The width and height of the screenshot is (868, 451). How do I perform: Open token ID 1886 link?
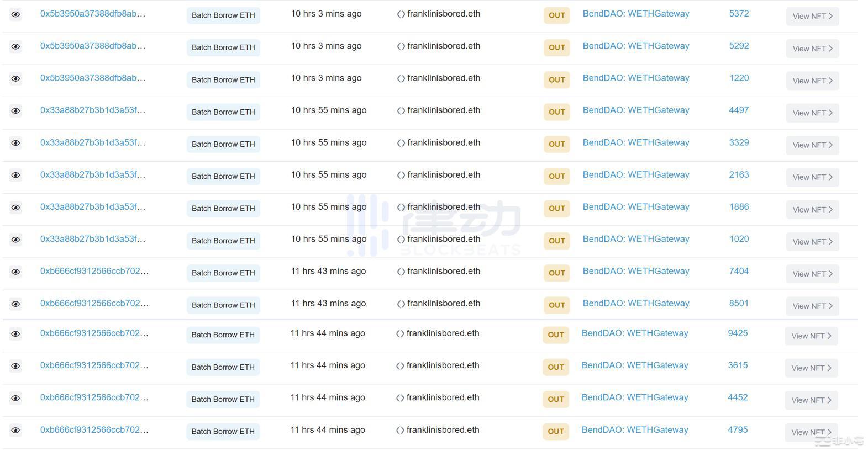tap(739, 206)
